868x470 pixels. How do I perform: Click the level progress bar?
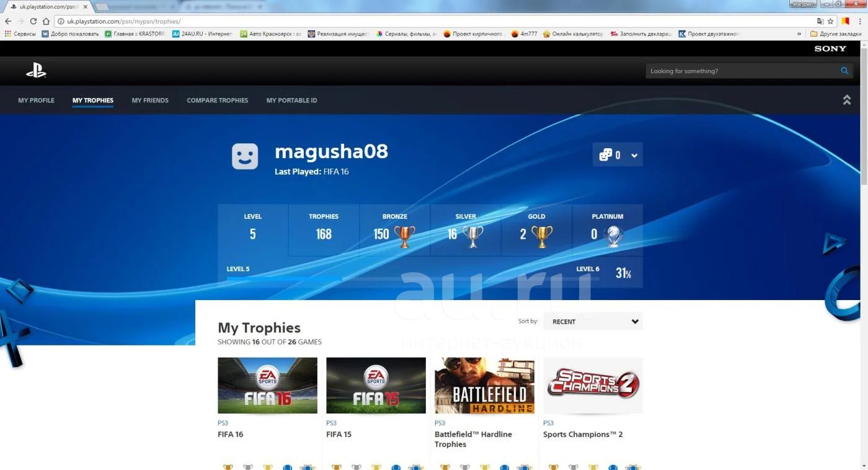pos(412,279)
